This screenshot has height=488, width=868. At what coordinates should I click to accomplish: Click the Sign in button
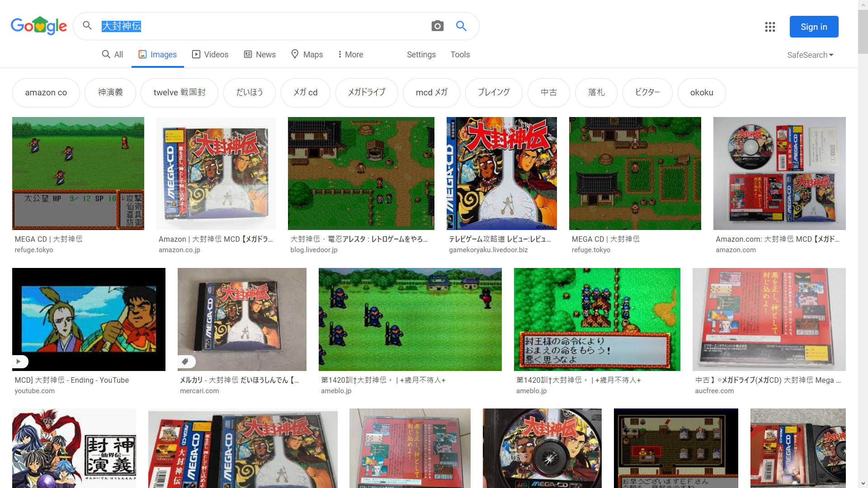[x=814, y=27]
